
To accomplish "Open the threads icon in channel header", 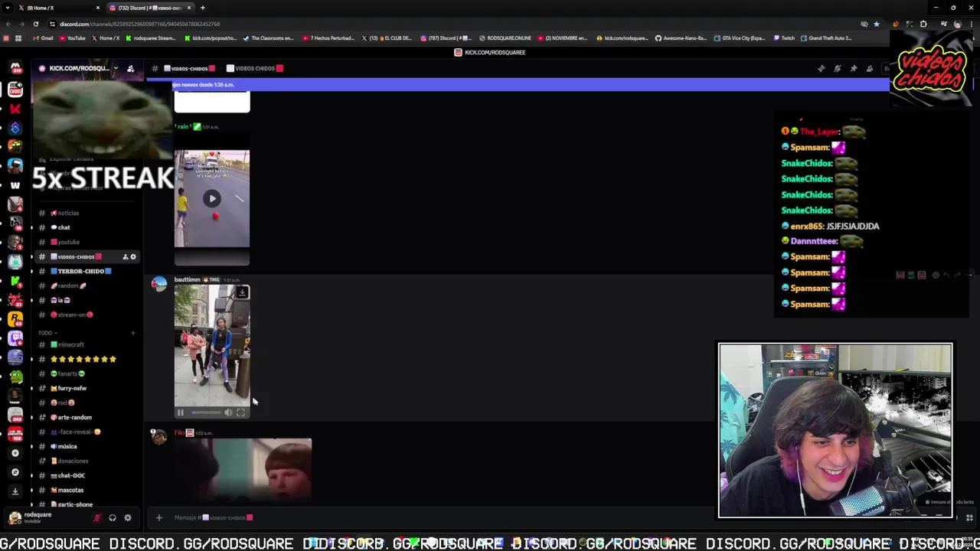I will 821,68.
